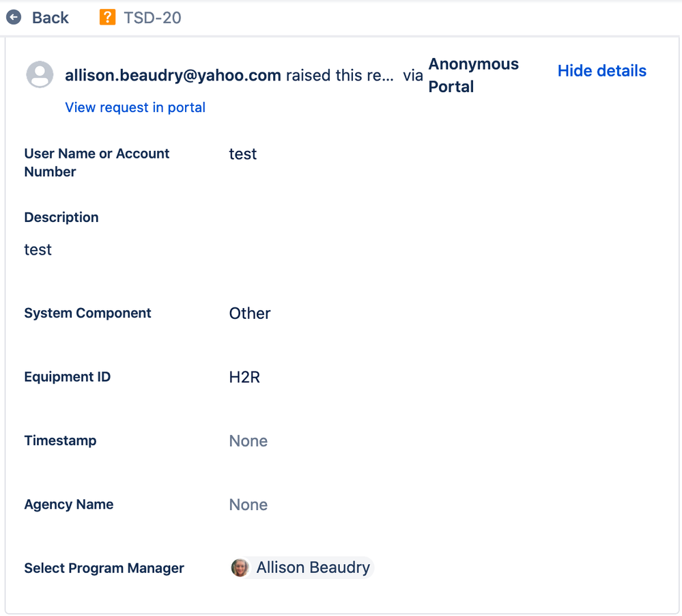Click allison.beaudry@yahoo.com reporter email
682x616 pixels.
173,75
